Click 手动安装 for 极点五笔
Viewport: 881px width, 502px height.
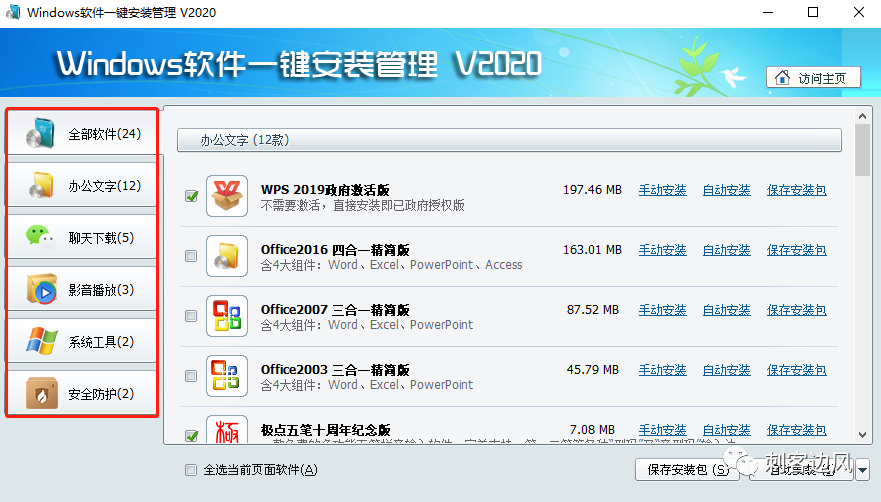coord(662,430)
